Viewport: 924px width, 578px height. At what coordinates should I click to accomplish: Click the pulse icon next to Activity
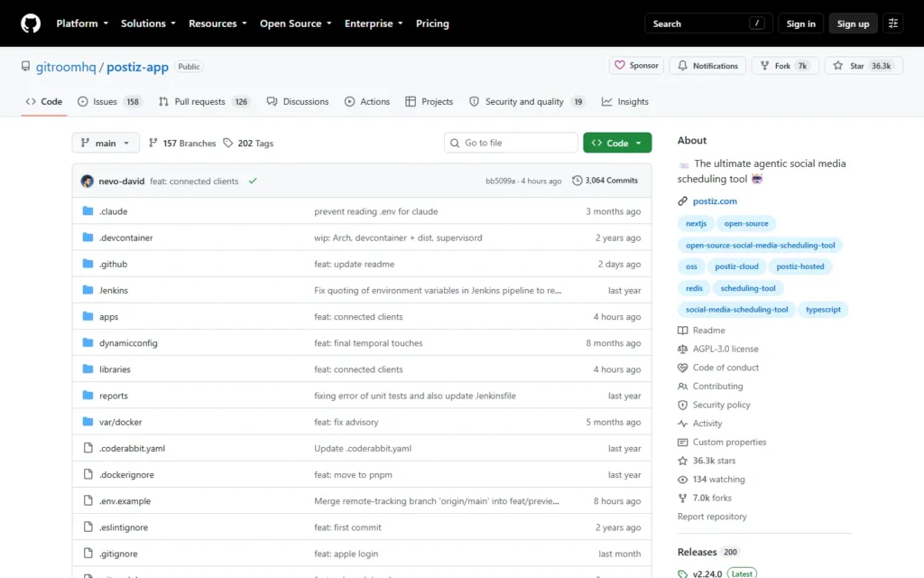point(682,424)
